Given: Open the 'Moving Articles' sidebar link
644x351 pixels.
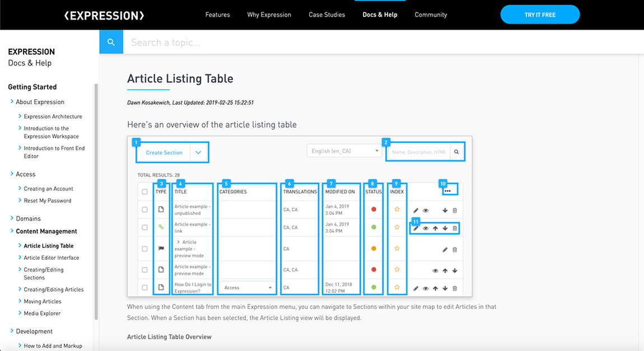Looking at the screenshot, I should [x=41, y=301].
